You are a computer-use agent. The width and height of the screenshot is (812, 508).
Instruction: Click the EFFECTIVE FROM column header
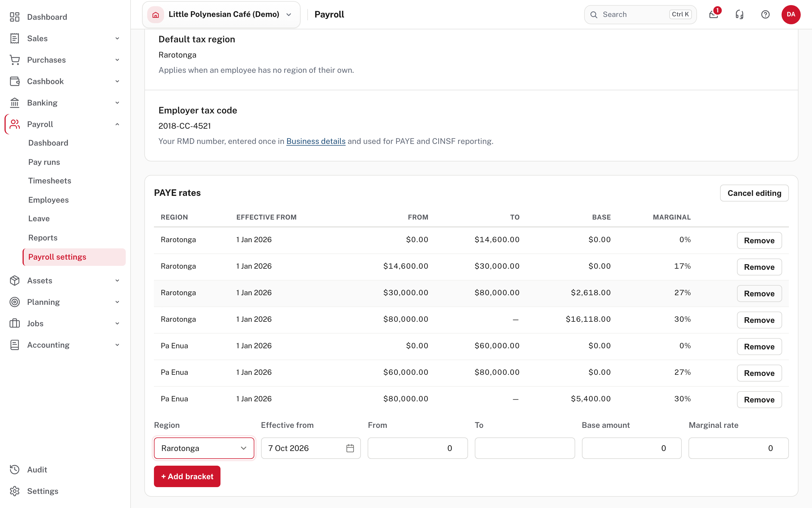[x=266, y=217]
